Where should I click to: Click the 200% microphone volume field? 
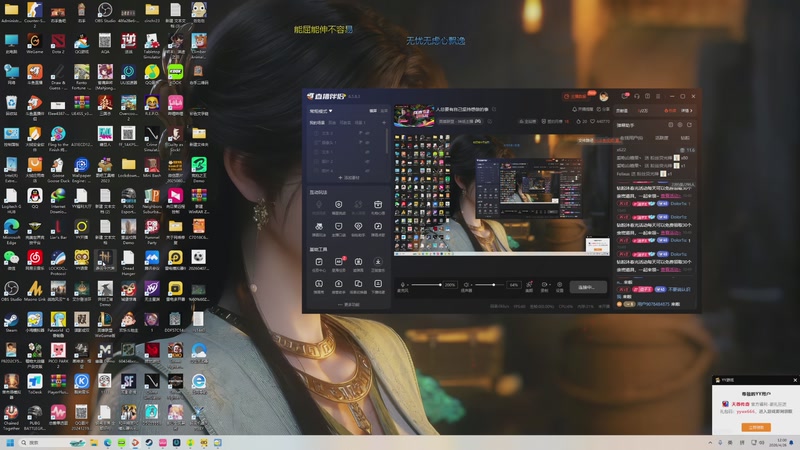449,285
